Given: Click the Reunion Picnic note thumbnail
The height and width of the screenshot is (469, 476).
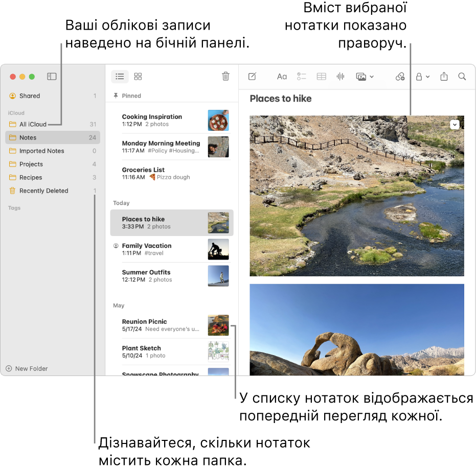Looking at the screenshot, I should pos(218,325).
